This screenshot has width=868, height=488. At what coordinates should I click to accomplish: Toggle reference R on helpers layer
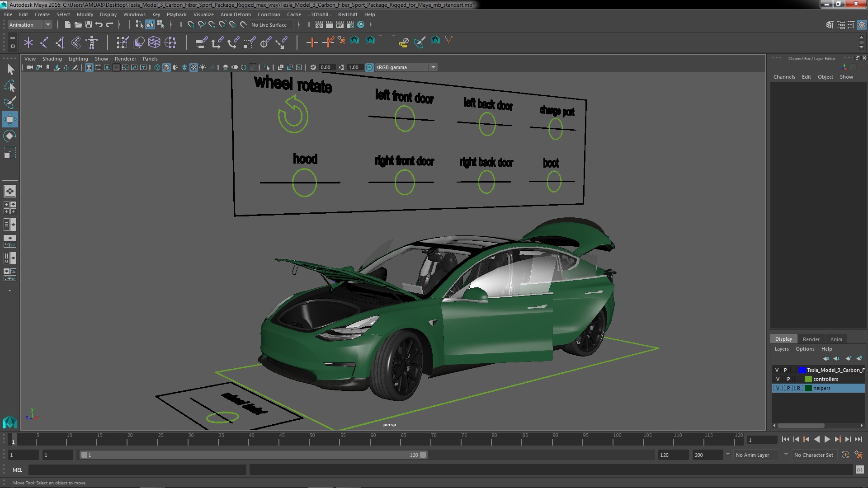coord(798,388)
